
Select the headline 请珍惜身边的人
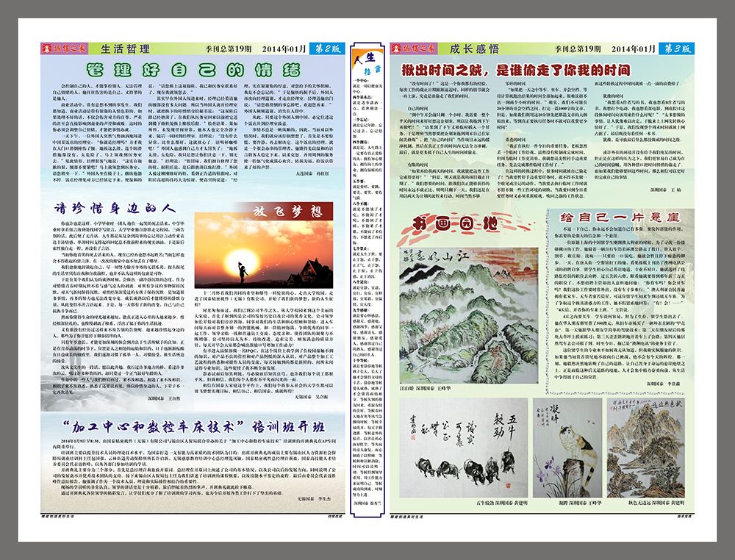click(115, 208)
